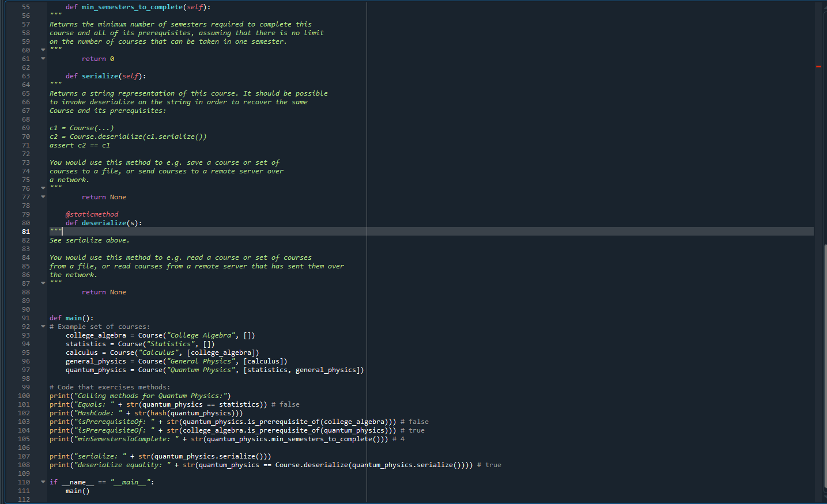Image resolution: width=827 pixels, height=504 pixels.
Task: Fold the if __name__ block at line 110
Action: [43, 482]
